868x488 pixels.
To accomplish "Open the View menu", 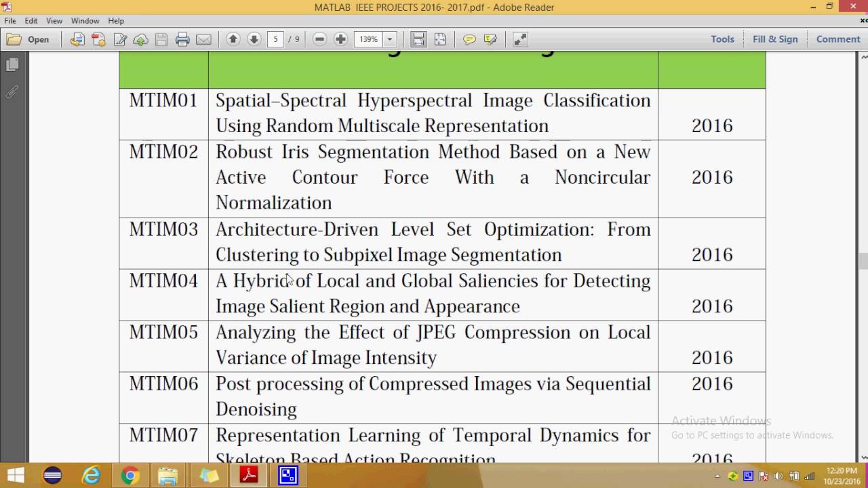I will point(54,21).
